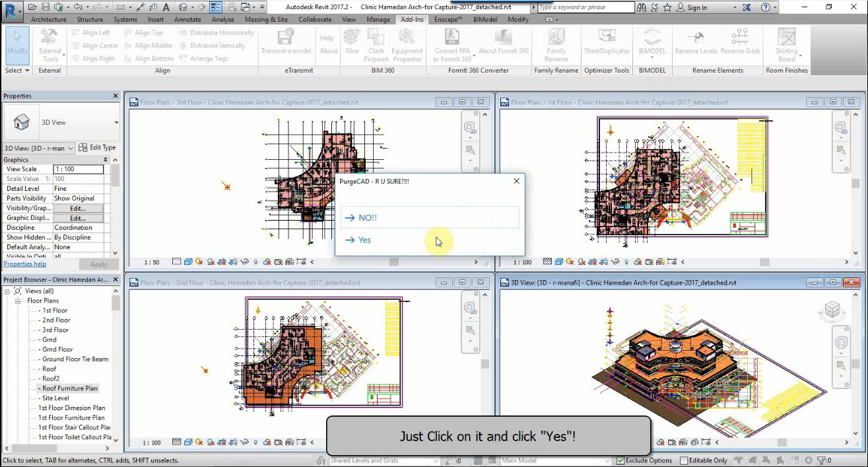
Task: Collapse the Views (all) tree node
Action: (7, 291)
